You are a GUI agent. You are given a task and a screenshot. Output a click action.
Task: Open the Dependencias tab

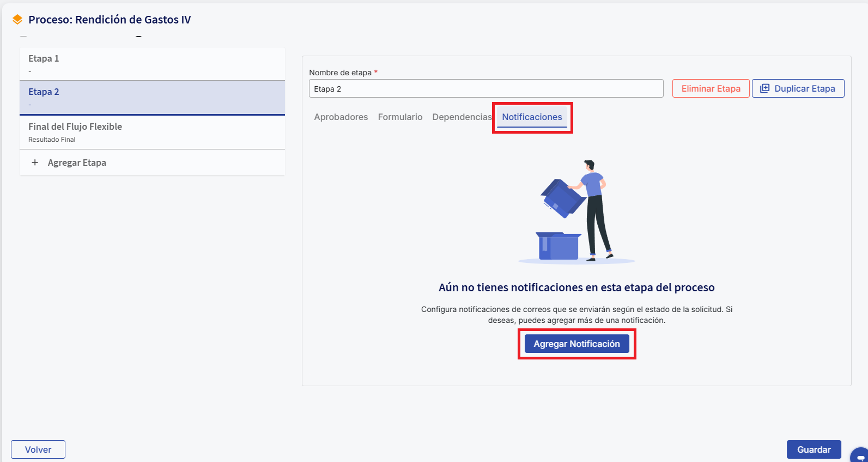[462, 117]
